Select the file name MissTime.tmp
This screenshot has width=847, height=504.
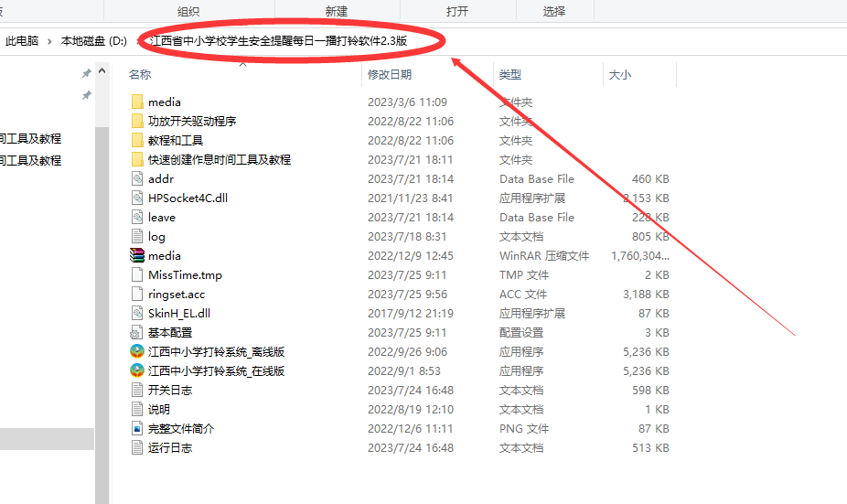[186, 274]
